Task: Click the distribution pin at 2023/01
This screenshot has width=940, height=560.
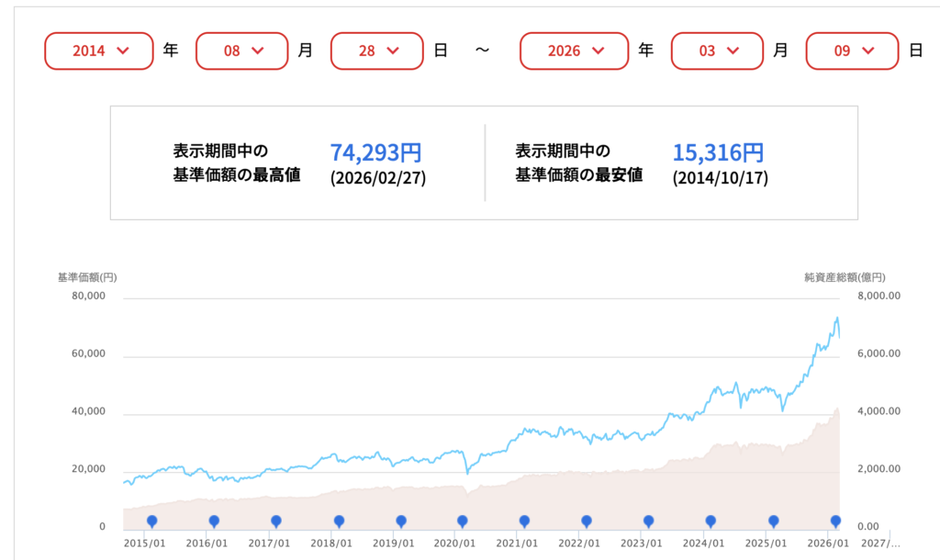Action: [x=649, y=521]
